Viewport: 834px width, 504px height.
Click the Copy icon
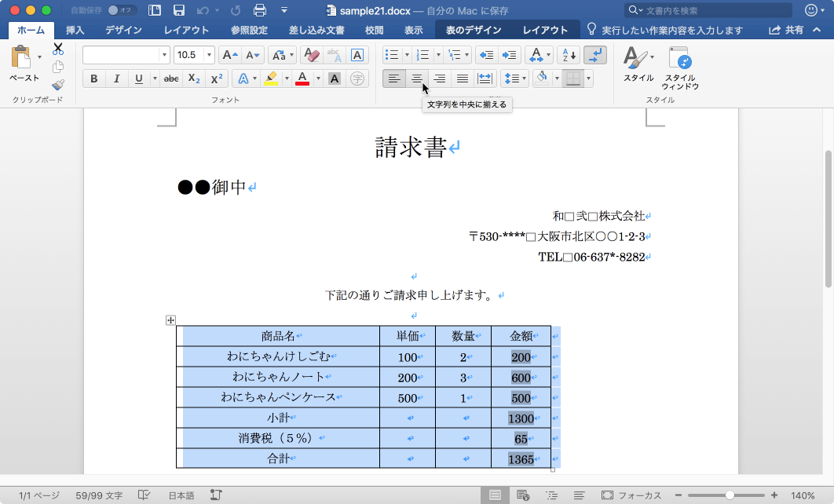pos(58,67)
